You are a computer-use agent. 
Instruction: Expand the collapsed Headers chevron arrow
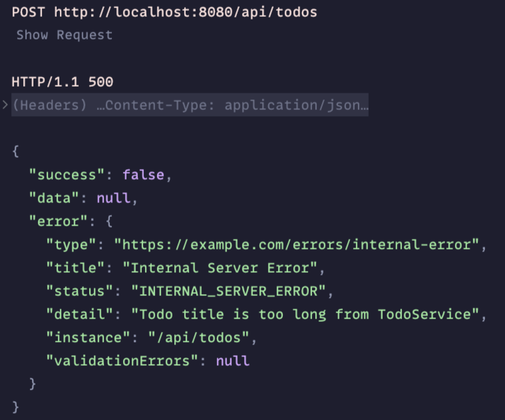click(x=5, y=105)
